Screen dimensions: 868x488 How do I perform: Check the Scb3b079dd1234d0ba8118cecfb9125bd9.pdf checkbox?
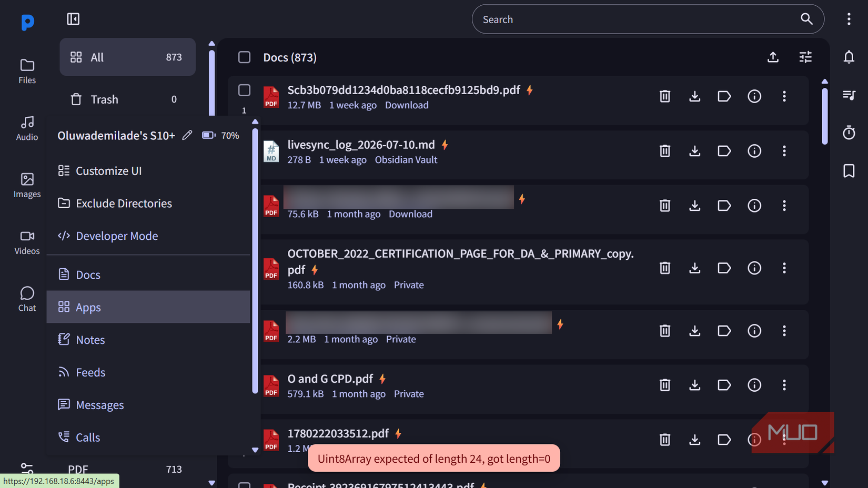[x=244, y=90]
